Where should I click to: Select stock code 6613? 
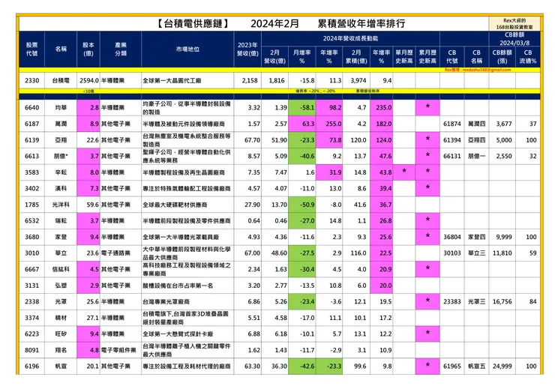(x=31, y=156)
